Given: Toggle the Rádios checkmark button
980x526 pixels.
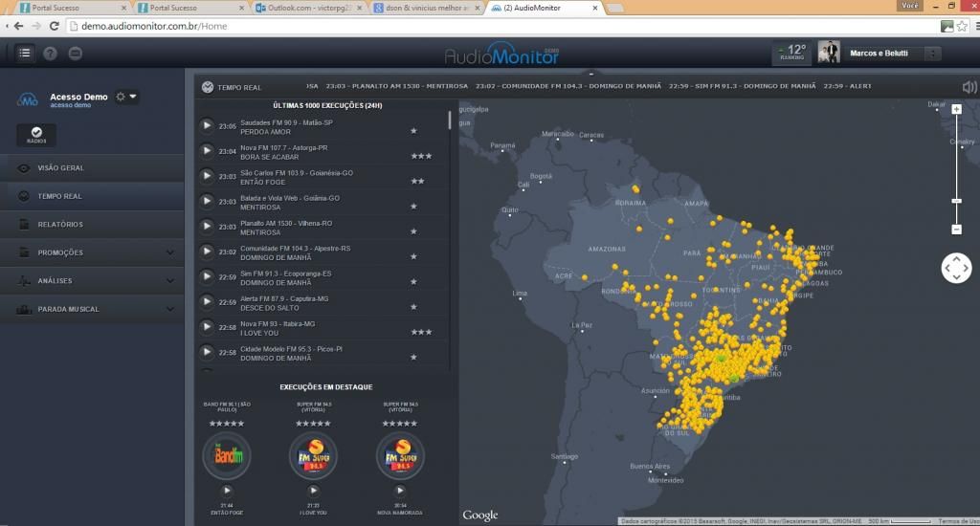Looking at the screenshot, I should [x=36, y=135].
